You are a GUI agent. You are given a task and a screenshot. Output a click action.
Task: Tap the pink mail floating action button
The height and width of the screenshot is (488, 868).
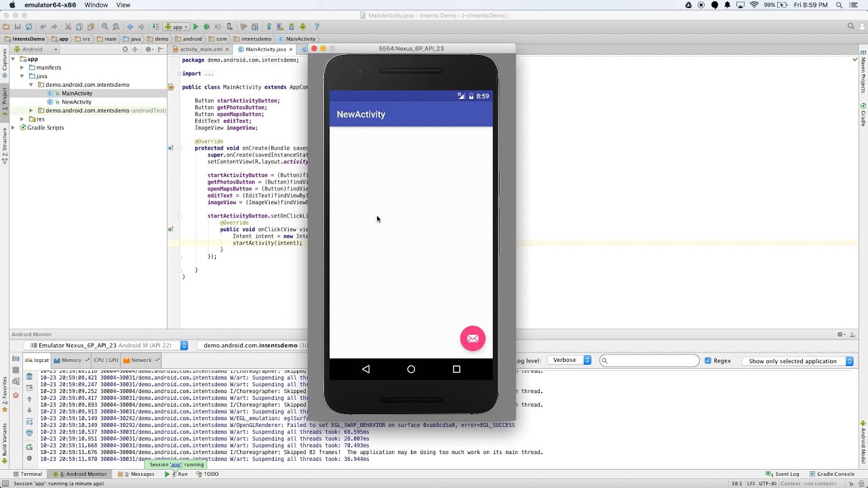pos(473,338)
